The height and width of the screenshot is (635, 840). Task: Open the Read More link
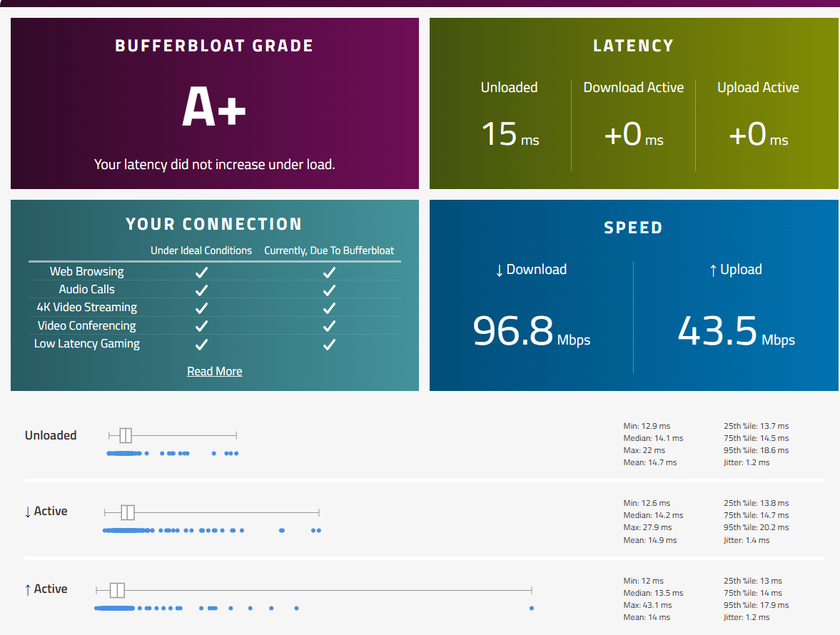coord(214,371)
